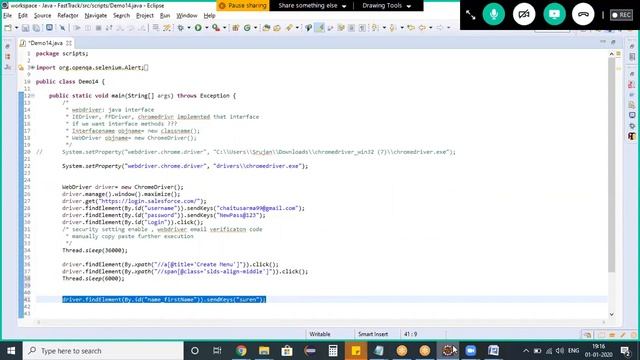Click the REC recording button

coord(621,15)
